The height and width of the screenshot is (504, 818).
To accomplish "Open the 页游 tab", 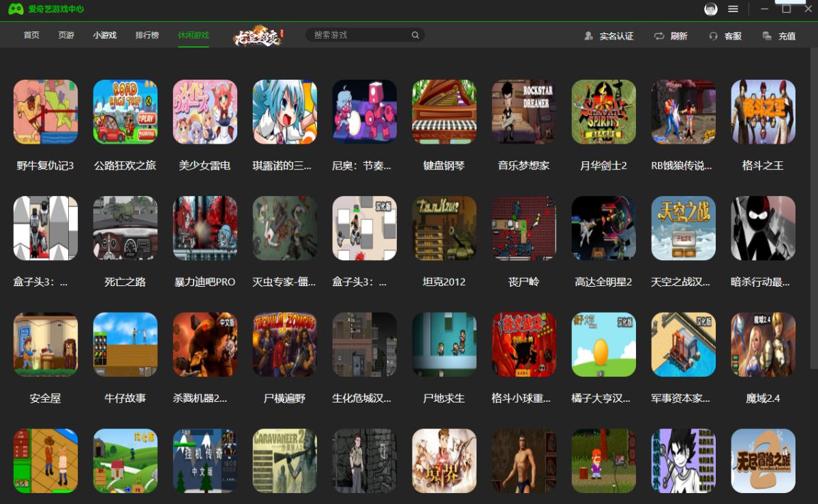I will click(x=65, y=35).
